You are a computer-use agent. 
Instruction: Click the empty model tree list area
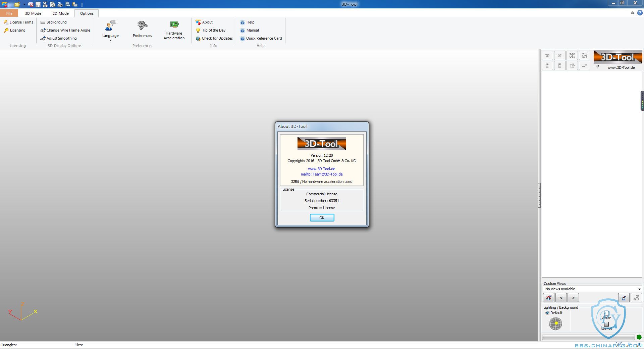(x=592, y=174)
